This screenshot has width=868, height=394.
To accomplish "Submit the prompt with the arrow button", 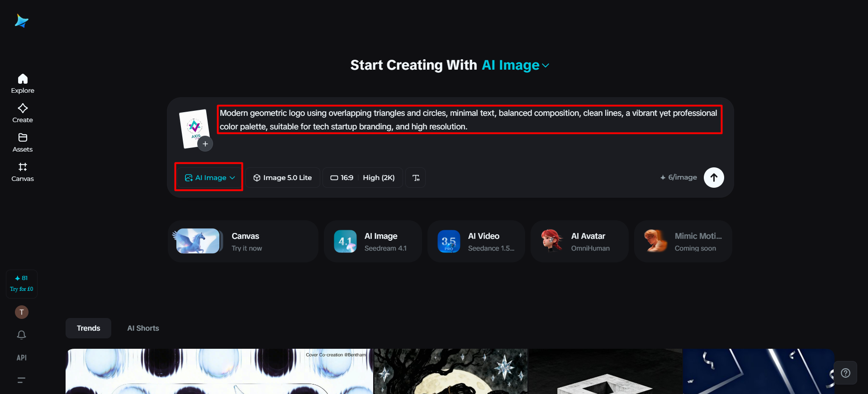I will point(714,177).
